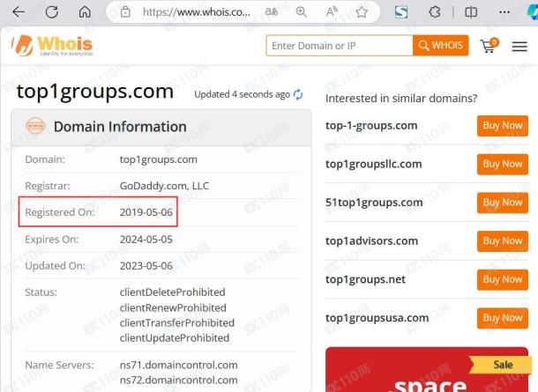The width and height of the screenshot is (538, 392).
Task: Click the Domain Information globe icon
Action: point(35,126)
